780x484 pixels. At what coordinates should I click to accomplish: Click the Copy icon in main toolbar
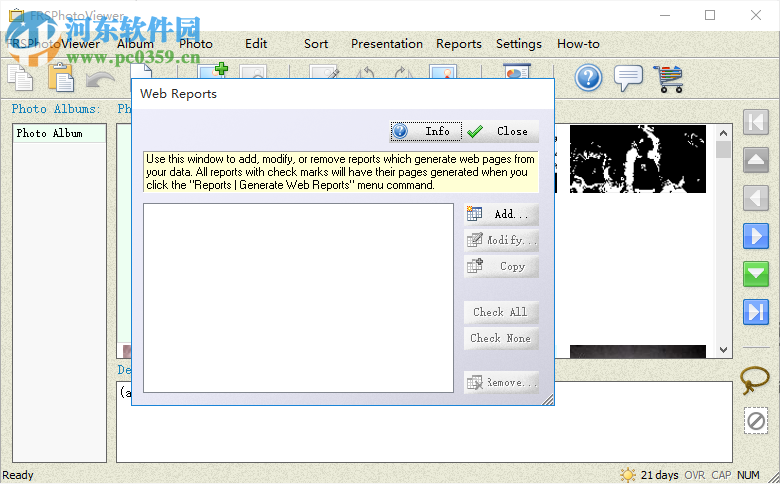coord(20,78)
